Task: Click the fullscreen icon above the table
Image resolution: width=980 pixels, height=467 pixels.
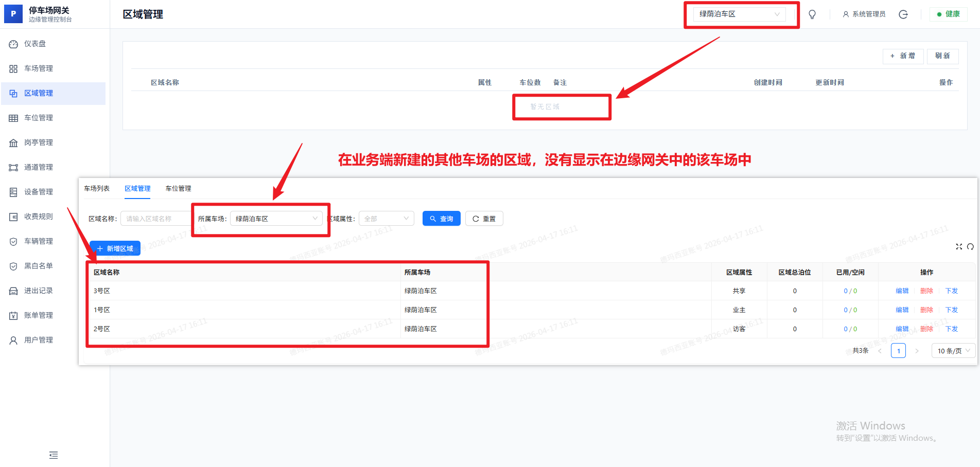Action: pyautogui.click(x=959, y=247)
